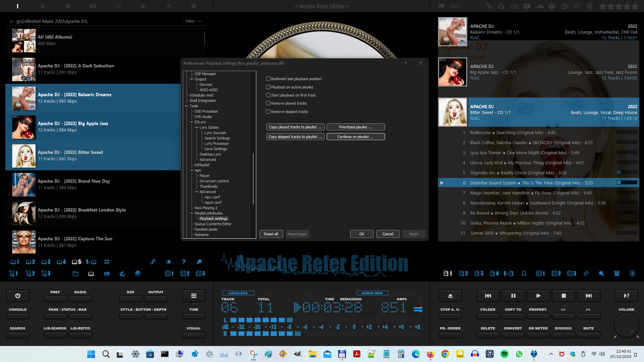The image size is (644, 362).
Task: Click the key icon in the left toolbar
Action: [153, 261]
